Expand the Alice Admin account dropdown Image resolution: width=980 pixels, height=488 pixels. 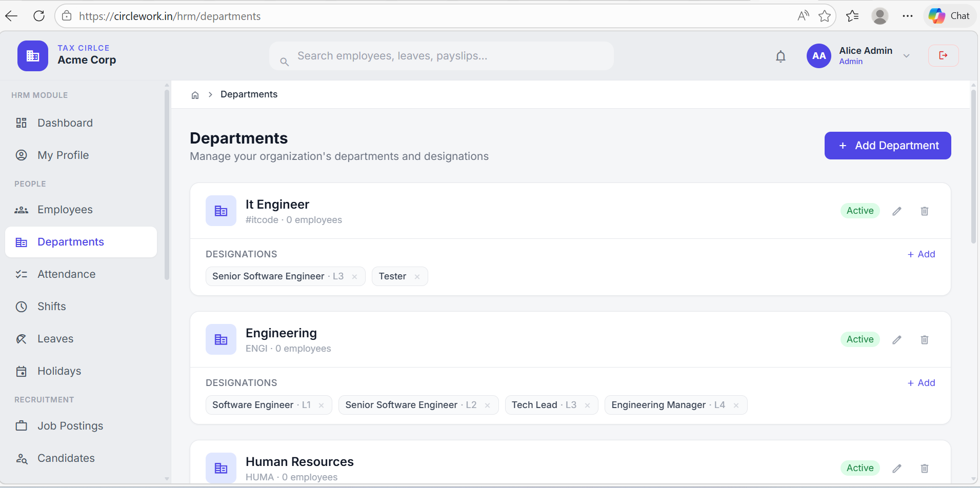coord(906,56)
